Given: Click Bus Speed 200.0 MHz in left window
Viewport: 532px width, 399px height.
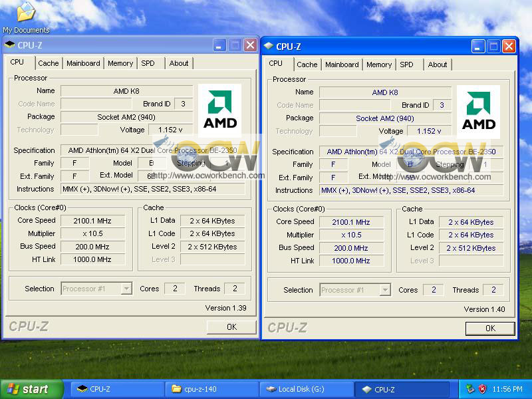Looking at the screenshot, I should pos(92,246).
